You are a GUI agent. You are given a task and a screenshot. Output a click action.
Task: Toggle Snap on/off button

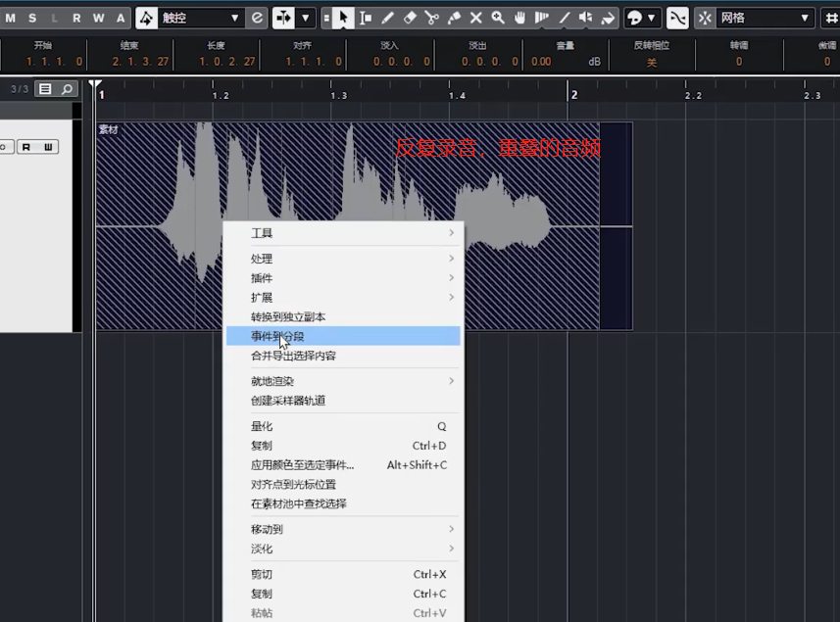point(705,19)
